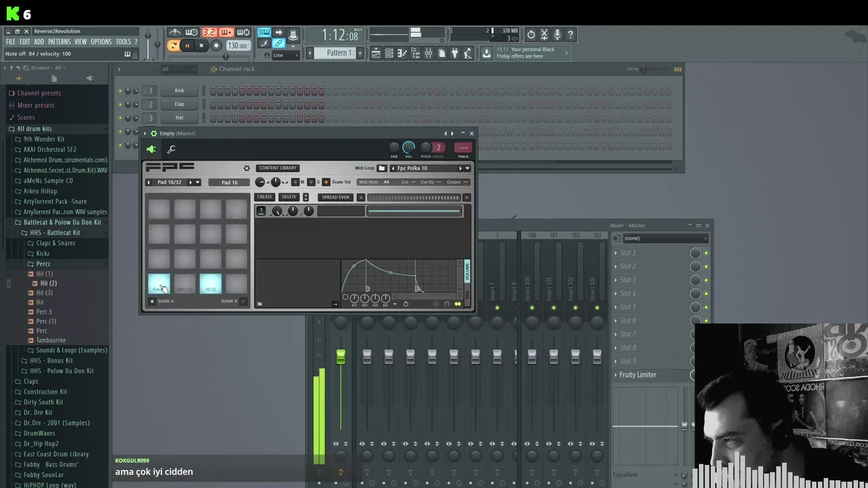
Task: Click the plus button next to Pattern 1
Action: click(x=360, y=53)
